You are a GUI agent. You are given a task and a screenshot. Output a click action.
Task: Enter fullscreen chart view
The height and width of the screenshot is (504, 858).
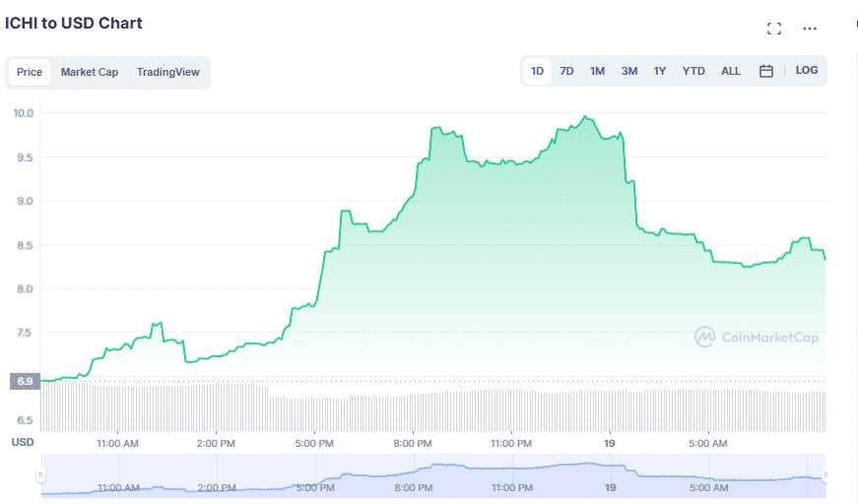click(x=773, y=29)
